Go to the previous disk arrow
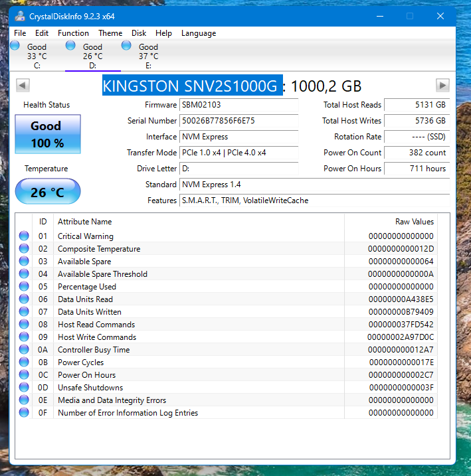 click(23, 85)
